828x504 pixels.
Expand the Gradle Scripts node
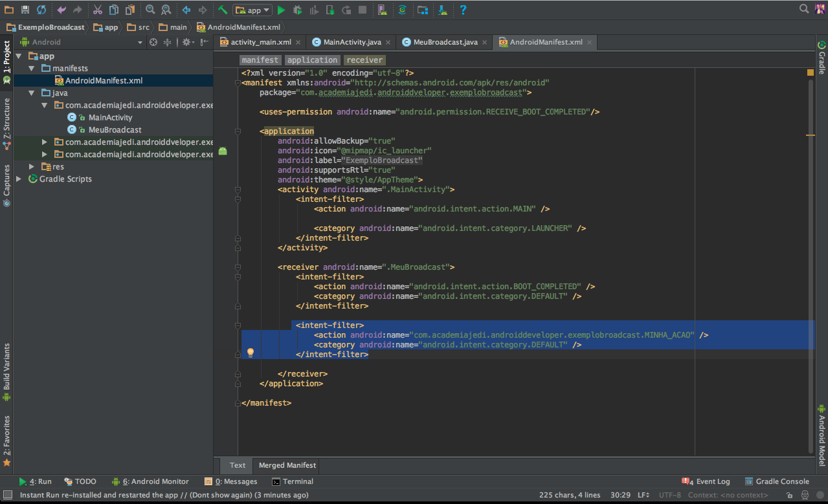[19, 179]
